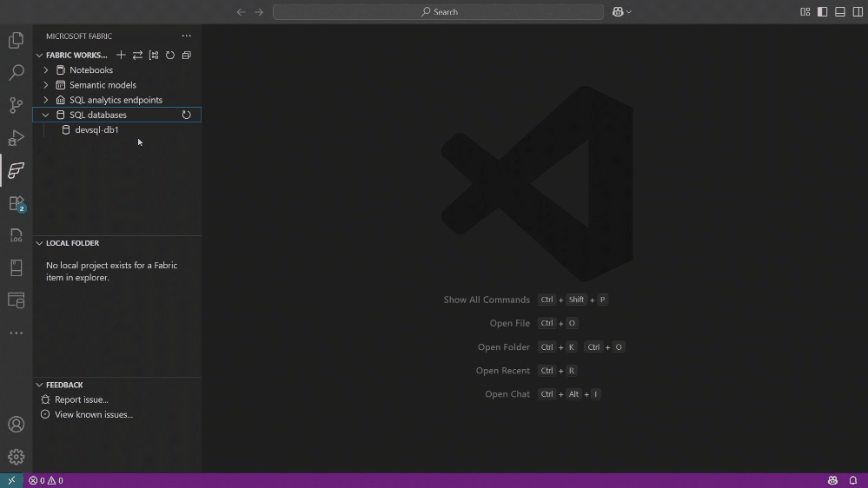Collapse all items in Fabric workspace
The height and width of the screenshot is (488, 868).
(x=187, y=55)
